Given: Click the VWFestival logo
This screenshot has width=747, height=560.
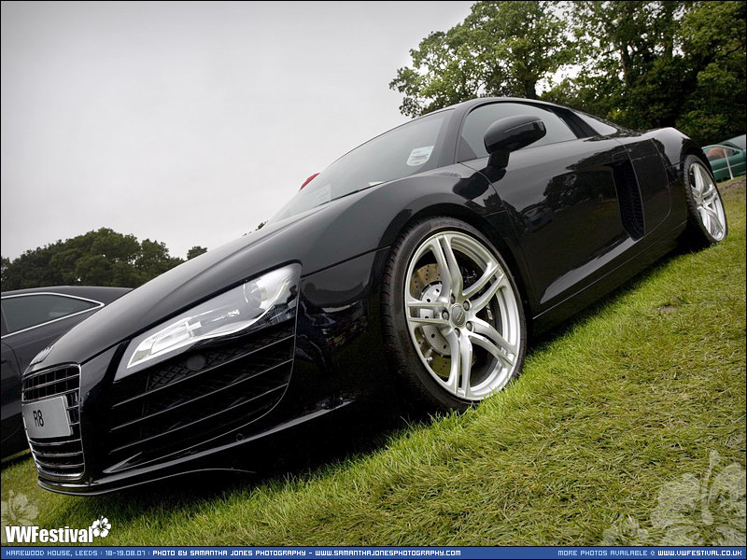Looking at the screenshot, I should click(x=58, y=530).
